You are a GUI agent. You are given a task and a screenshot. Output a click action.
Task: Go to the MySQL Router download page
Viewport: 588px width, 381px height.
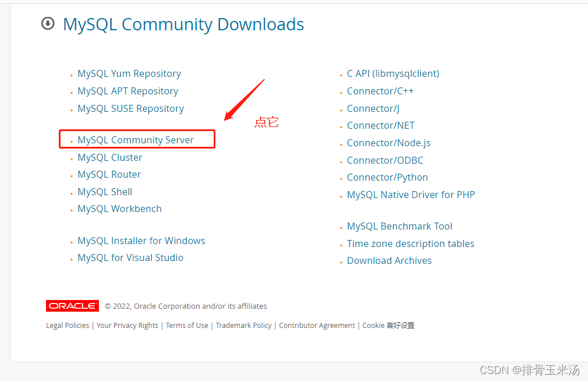click(109, 175)
